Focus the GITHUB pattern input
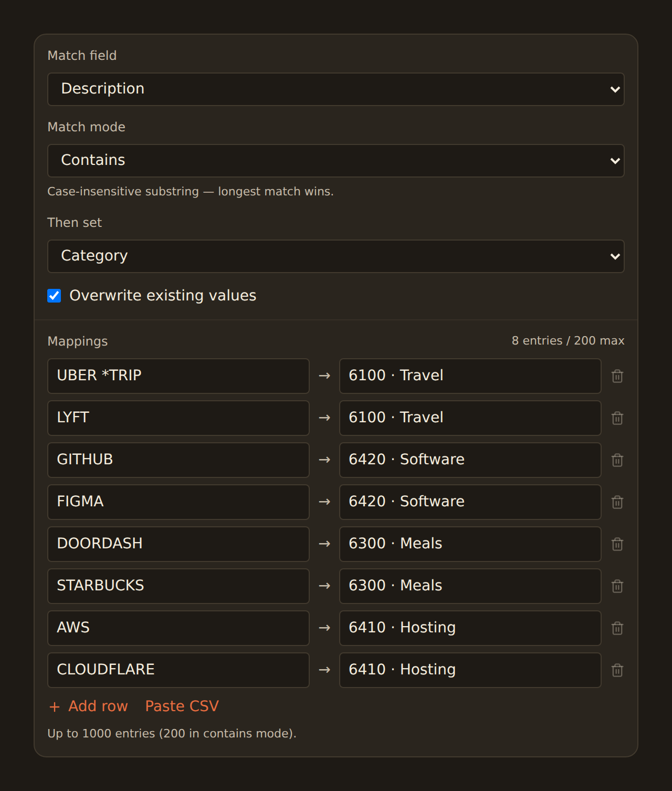Viewport: 672px width, 791px height. 178,460
